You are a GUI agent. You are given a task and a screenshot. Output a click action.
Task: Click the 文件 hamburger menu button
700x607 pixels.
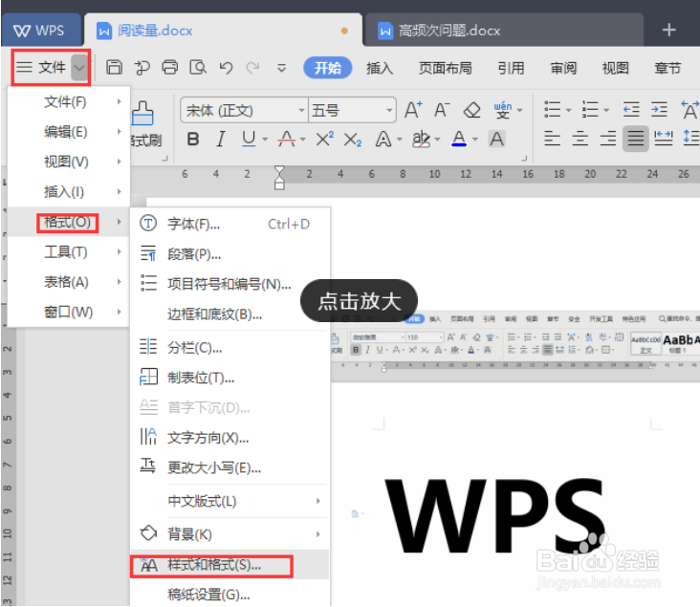coord(40,68)
